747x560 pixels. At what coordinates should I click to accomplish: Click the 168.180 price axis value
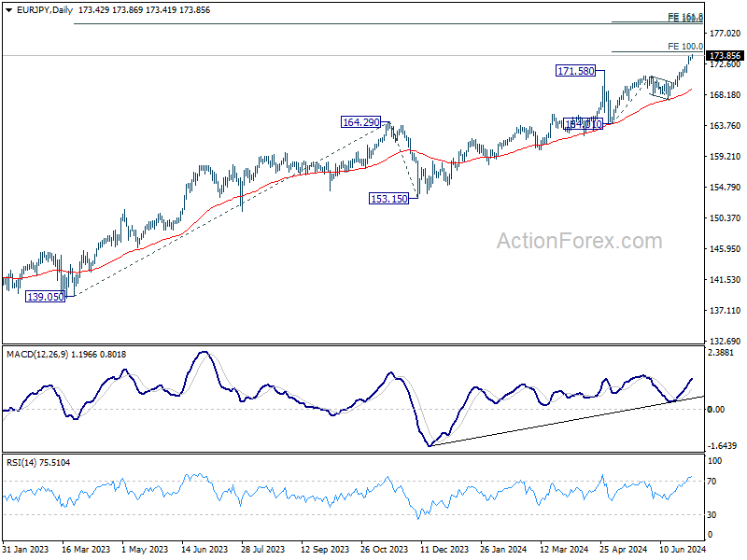(726, 95)
